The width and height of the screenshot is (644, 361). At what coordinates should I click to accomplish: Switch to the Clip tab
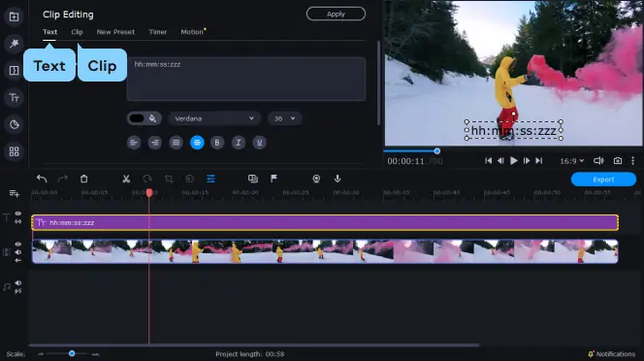77,32
